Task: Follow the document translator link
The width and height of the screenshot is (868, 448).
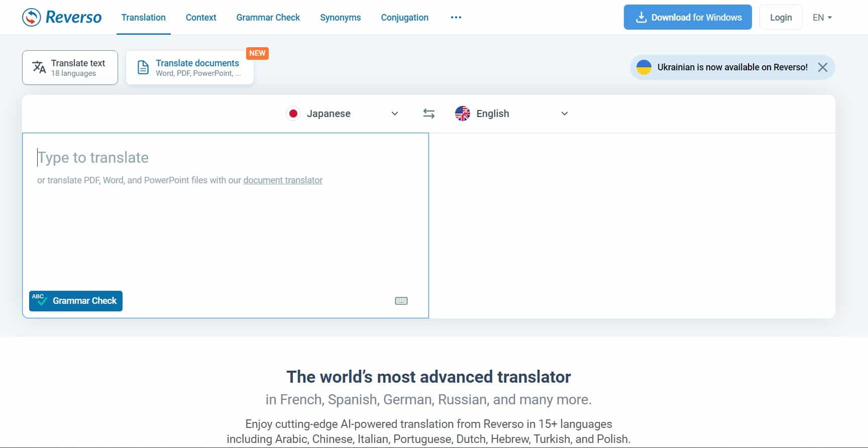Action: tap(283, 180)
